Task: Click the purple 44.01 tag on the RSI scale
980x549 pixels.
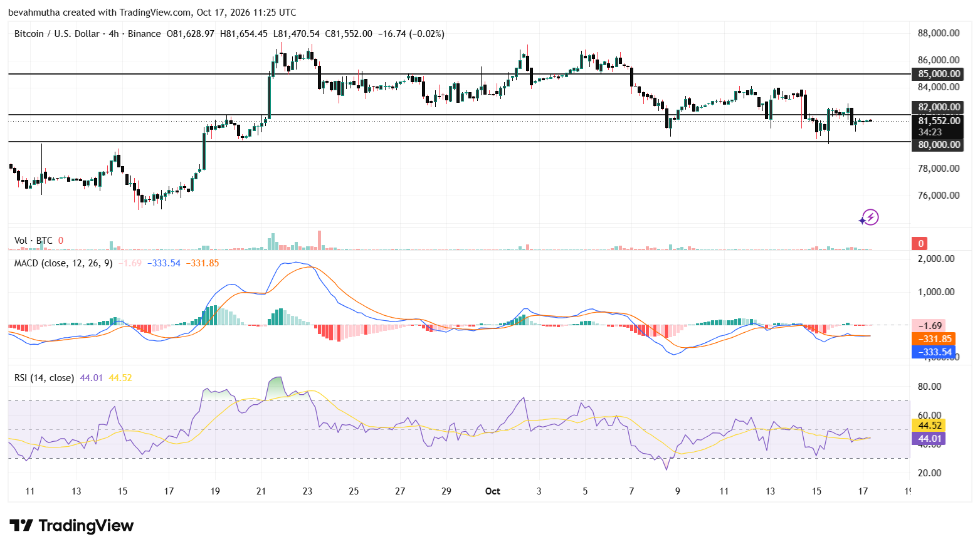Action: 929,439
